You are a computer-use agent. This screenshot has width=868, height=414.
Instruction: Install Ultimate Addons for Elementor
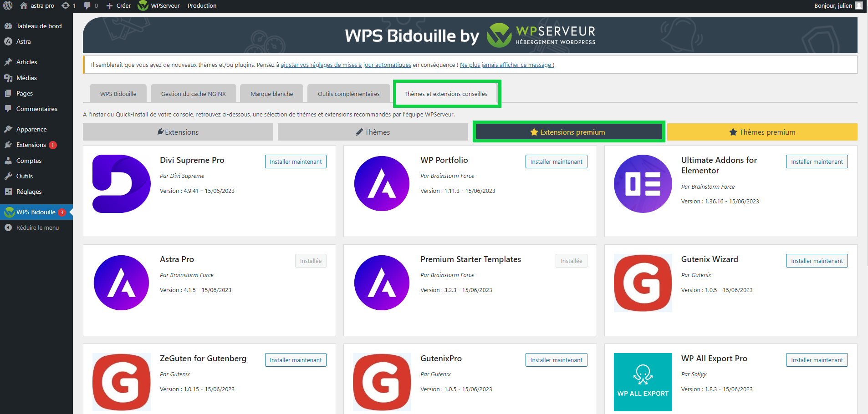817,162
